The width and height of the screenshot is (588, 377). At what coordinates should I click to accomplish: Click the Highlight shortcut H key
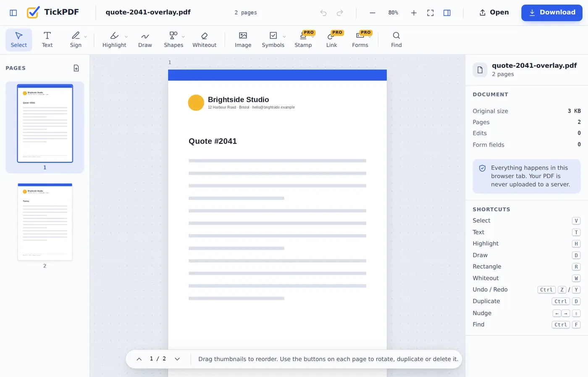[576, 244]
